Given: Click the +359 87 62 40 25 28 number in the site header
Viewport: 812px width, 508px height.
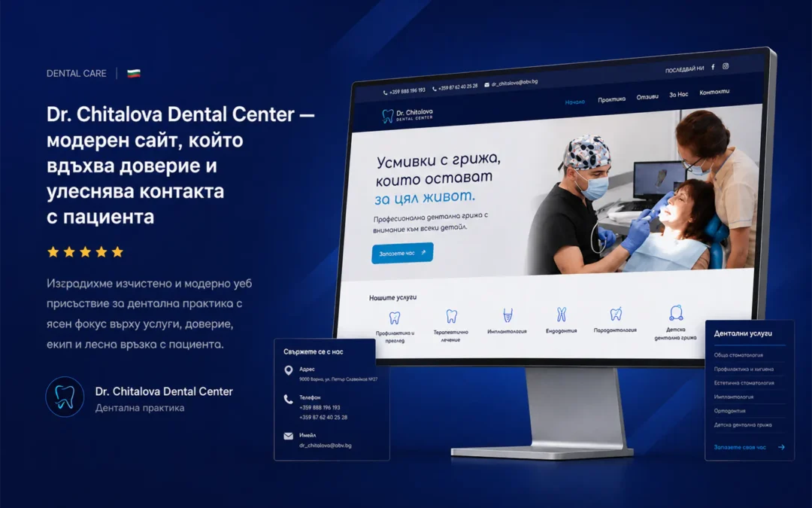Looking at the screenshot, I should (x=458, y=87).
